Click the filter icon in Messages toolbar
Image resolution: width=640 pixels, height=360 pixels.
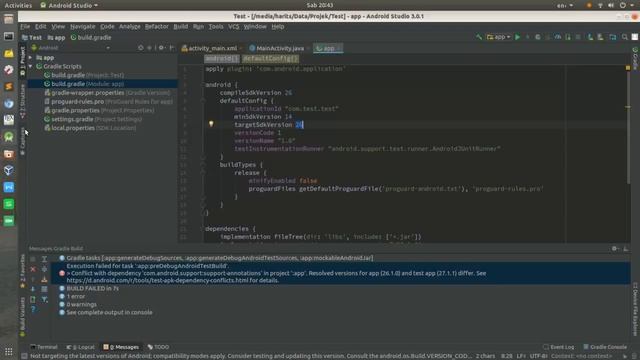tap(44, 300)
